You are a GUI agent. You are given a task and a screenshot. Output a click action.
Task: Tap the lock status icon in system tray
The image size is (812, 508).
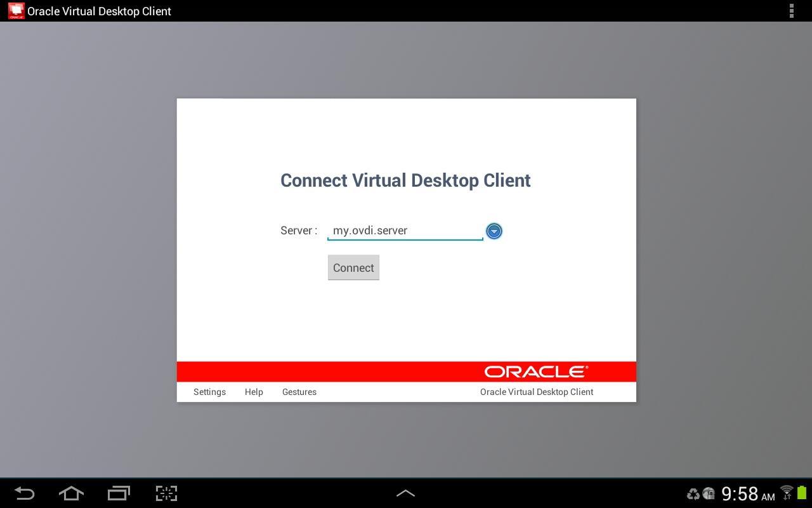[709, 494]
